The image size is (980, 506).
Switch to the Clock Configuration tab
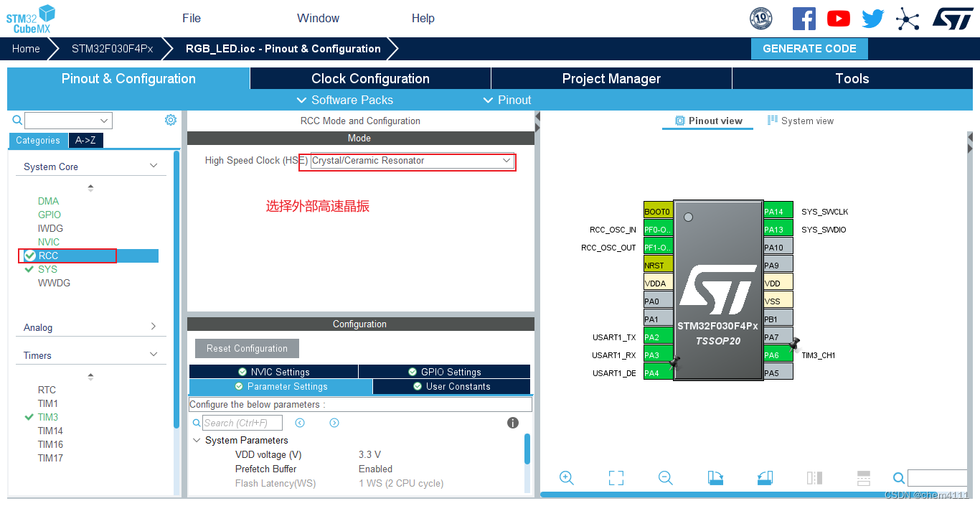click(370, 78)
